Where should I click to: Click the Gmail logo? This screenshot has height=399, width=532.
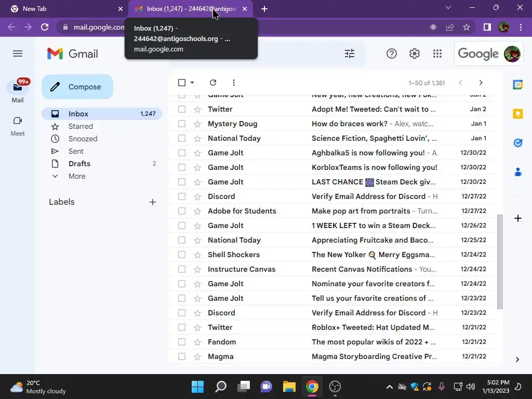click(x=73, y=54)
